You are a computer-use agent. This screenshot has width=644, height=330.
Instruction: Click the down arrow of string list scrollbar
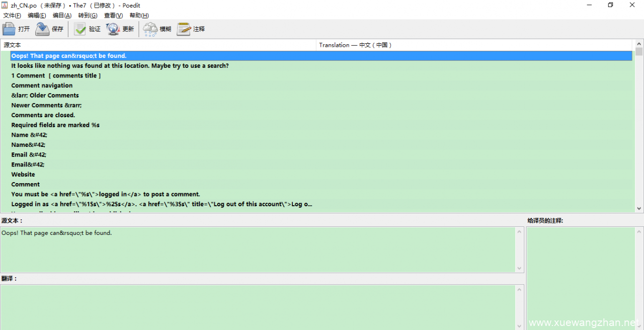[x=639, y=208]
